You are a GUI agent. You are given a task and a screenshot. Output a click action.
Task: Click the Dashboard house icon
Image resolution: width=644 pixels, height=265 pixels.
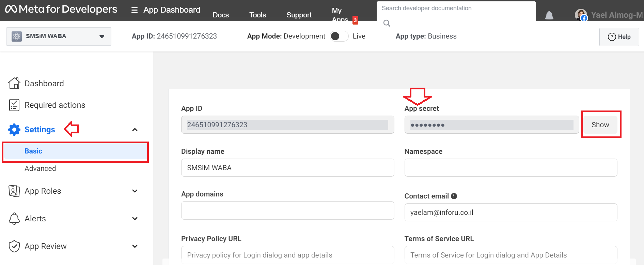[14, 83]
